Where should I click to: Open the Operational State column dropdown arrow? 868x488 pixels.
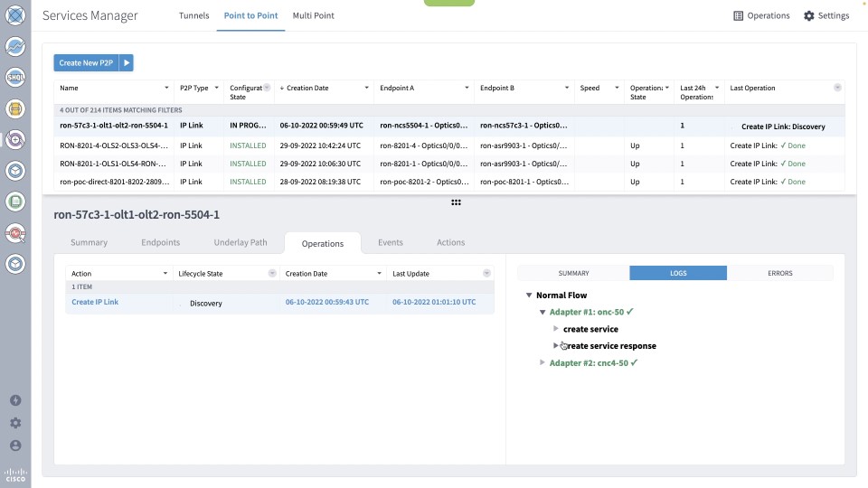666,88
